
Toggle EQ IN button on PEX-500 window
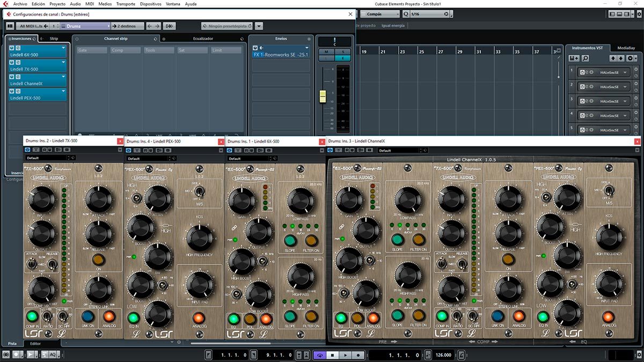coord(134,319)
